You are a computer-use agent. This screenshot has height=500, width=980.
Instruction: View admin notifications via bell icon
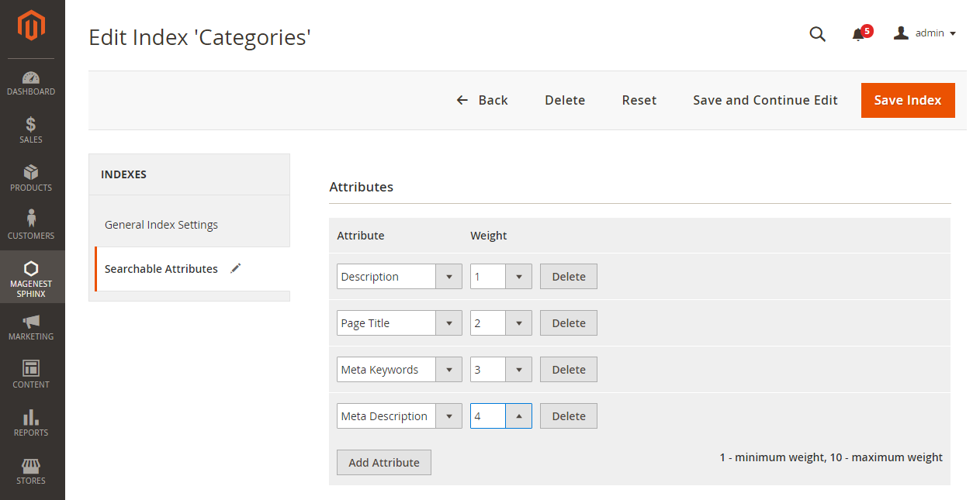point(860,35)
